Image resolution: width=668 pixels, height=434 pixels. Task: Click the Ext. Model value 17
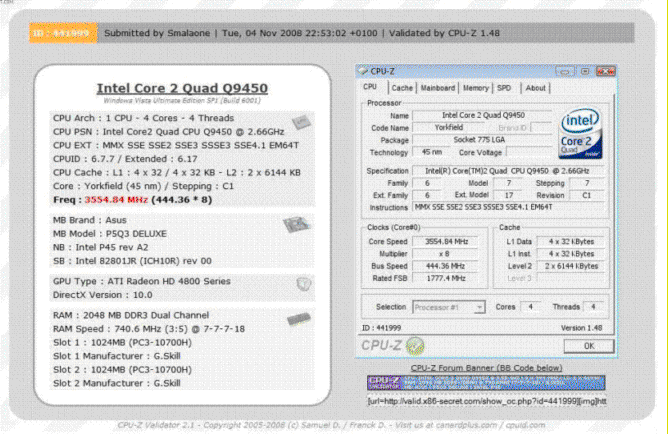click(x=509, y=195)
